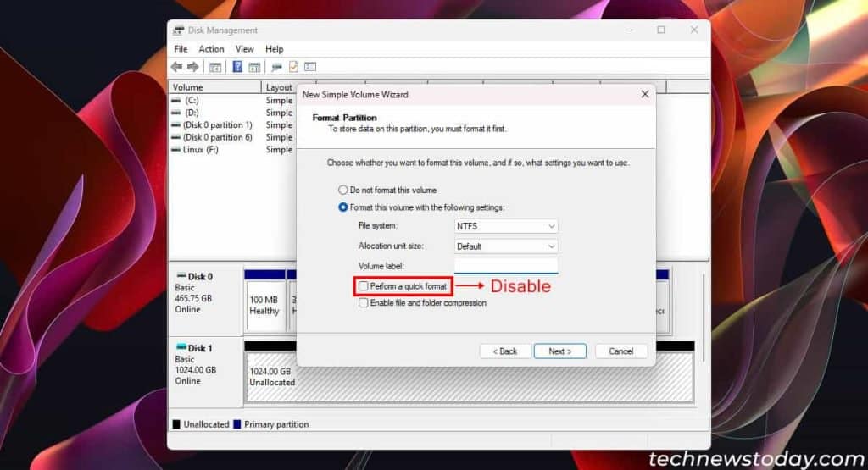
Task: Toggle Perform a quick format checkbox
Action: [x=363, y=286]
